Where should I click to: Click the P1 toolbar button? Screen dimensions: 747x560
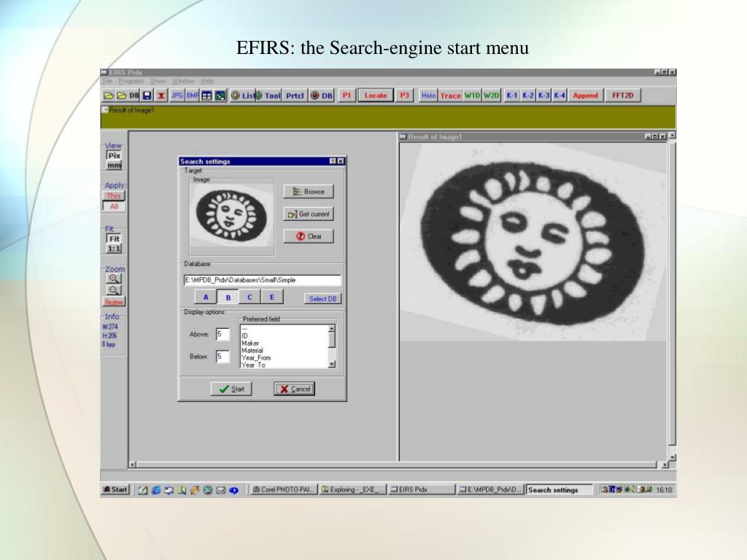(347, 96)
